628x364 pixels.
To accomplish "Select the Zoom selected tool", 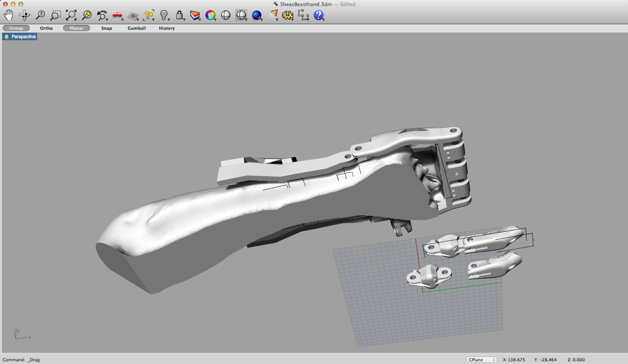I will pyautogui.click(x=86, y=15).
